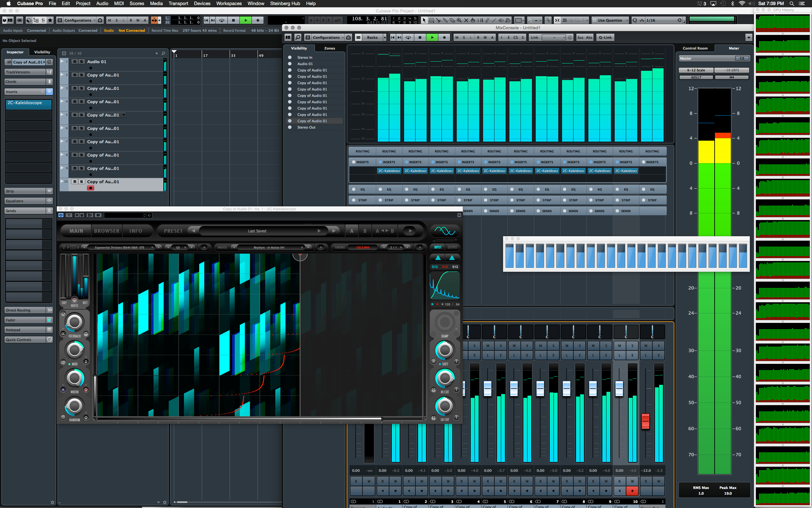Click bar 33 on the project ruler
The height and width of the screenshot is (508, 812).
(233, 55)
